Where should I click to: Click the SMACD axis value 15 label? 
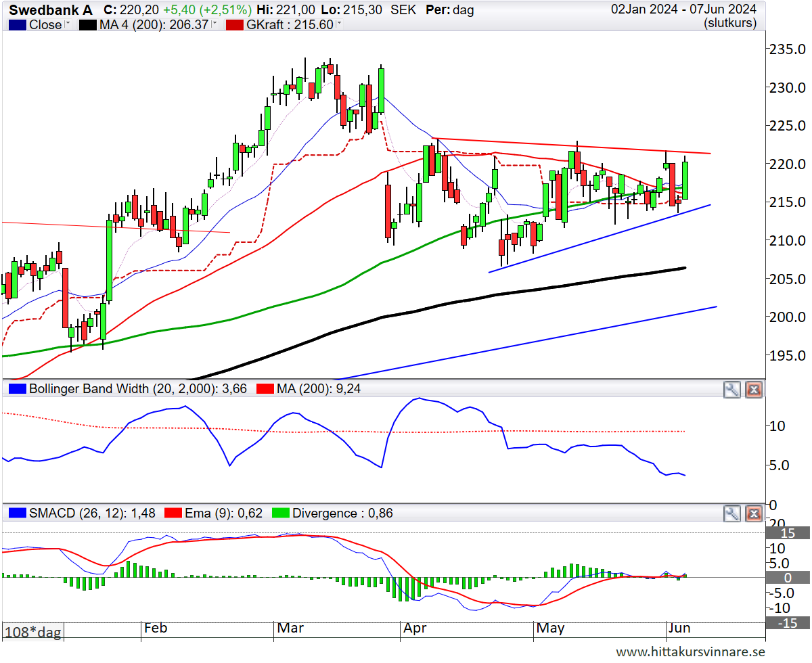coord(787,533)
